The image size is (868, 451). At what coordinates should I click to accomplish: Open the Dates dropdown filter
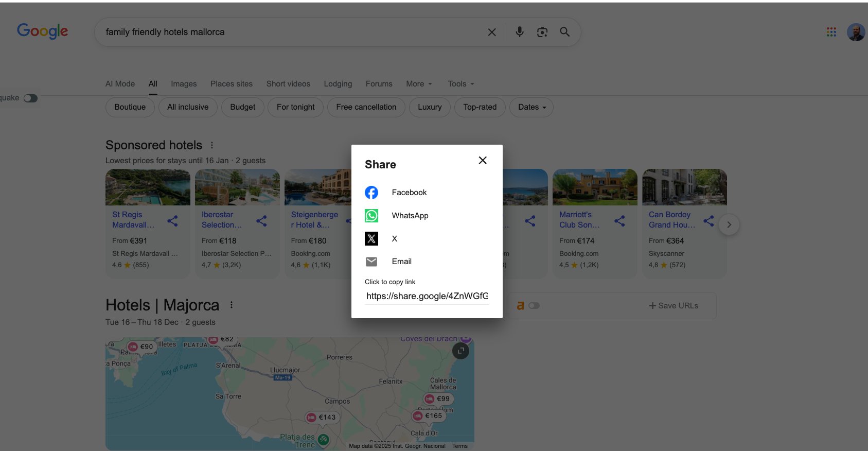pyautogui.click(x=532, y=107)
